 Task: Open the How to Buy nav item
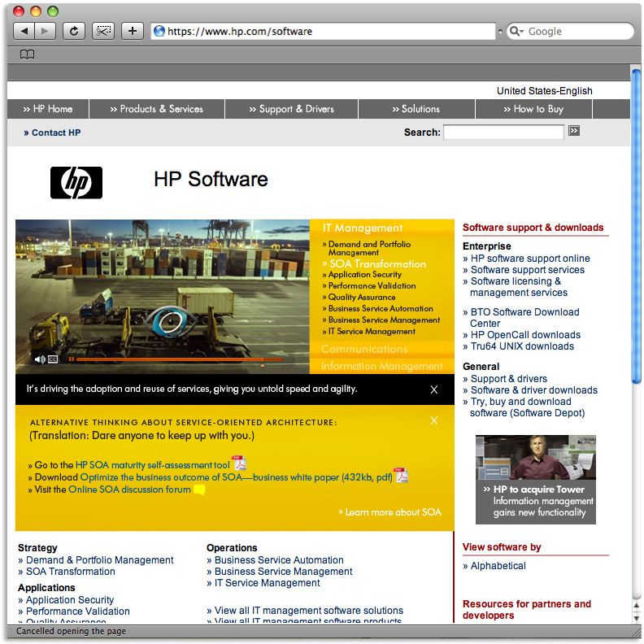pos(533,109)
